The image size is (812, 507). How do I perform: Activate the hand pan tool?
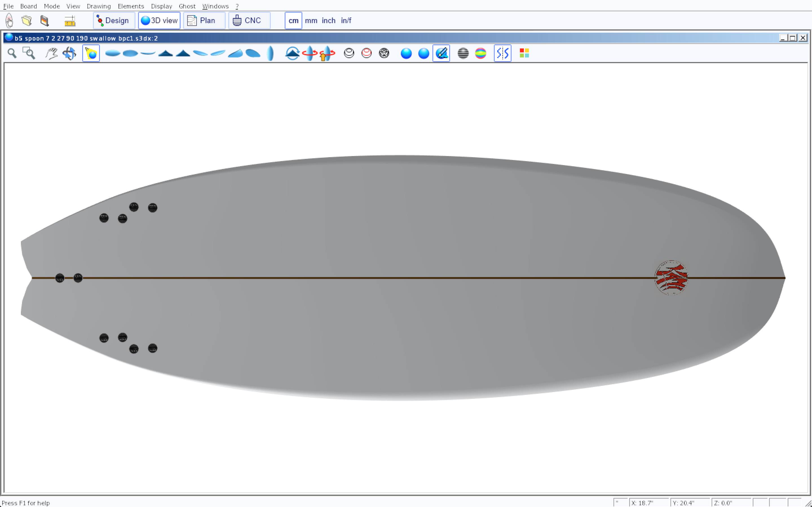pos(51,53)
